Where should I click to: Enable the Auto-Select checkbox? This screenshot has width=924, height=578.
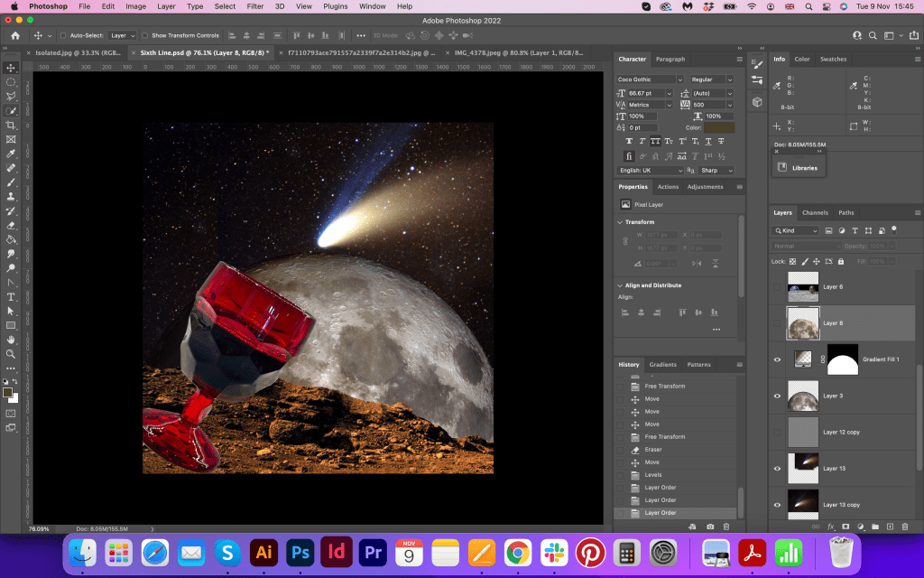click(x=63, y=35)
